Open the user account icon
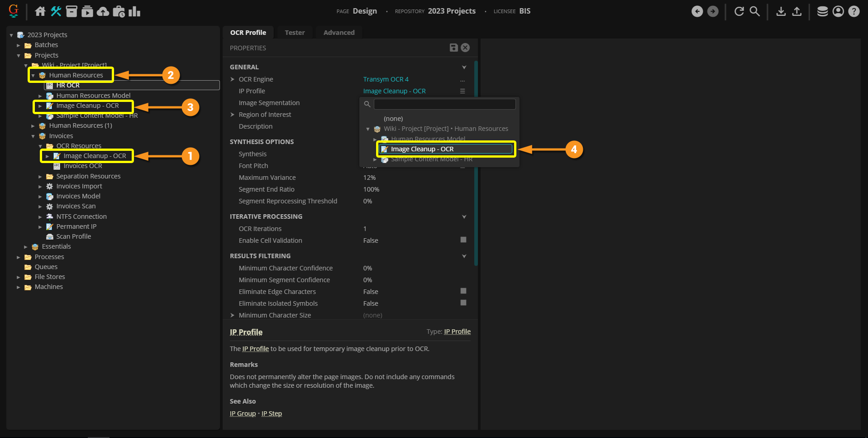The image size is (868, 438). pyautogui.click(x=838, y=11)
